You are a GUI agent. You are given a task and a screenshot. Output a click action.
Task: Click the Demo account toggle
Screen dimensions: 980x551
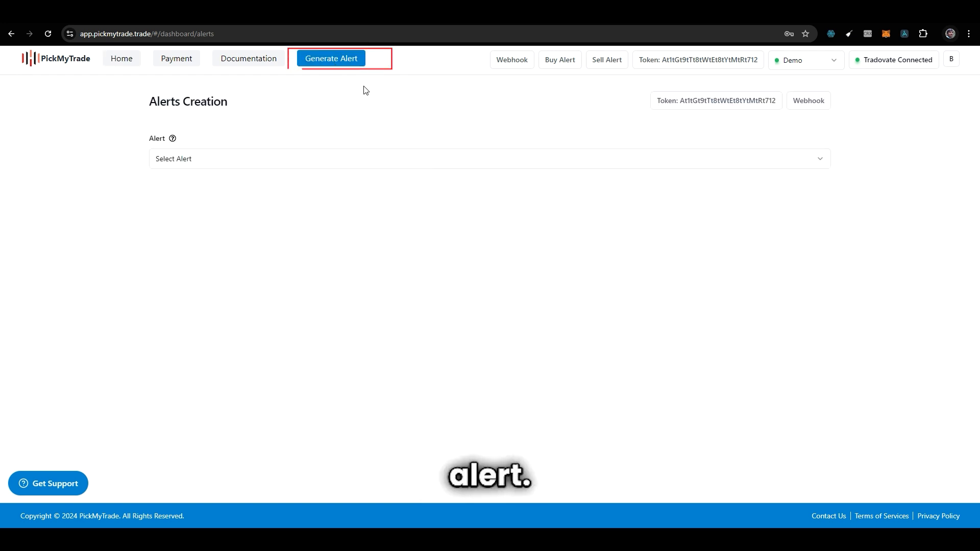coord(805,59)
